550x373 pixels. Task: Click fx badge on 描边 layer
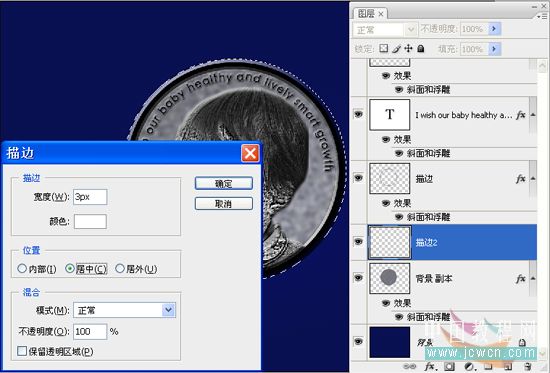(521, 179)
